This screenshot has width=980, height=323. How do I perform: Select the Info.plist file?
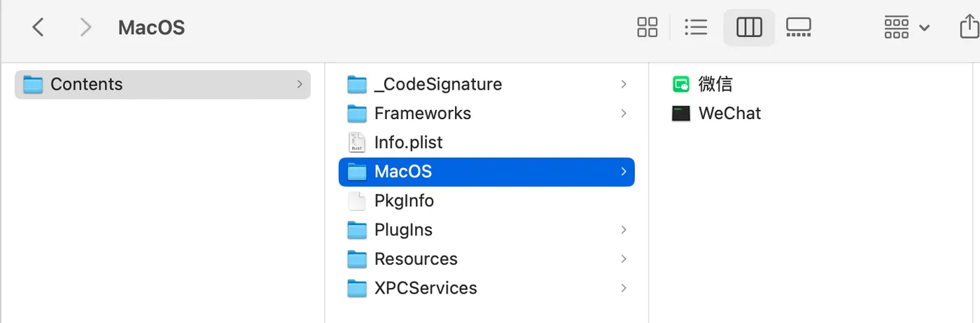click(408, 143)
